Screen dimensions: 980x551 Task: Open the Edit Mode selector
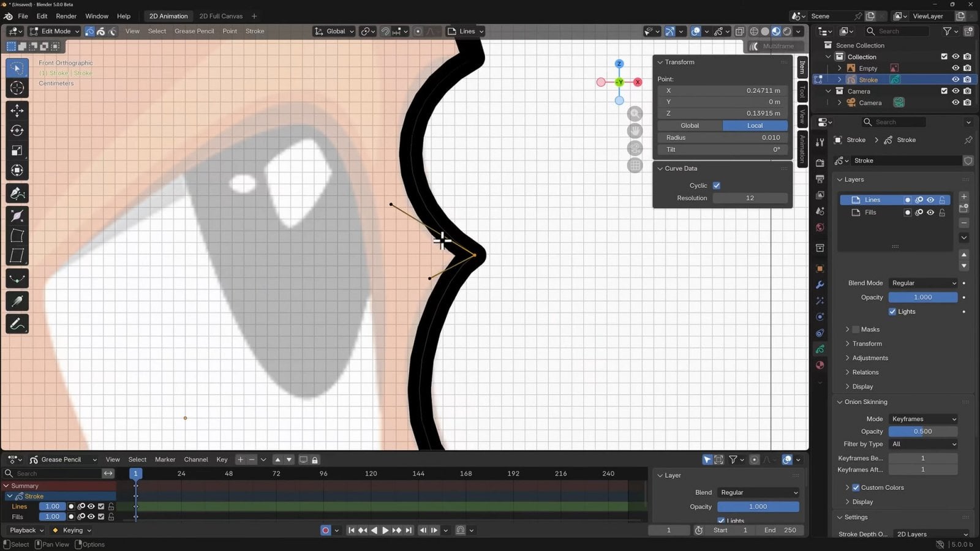54,31
